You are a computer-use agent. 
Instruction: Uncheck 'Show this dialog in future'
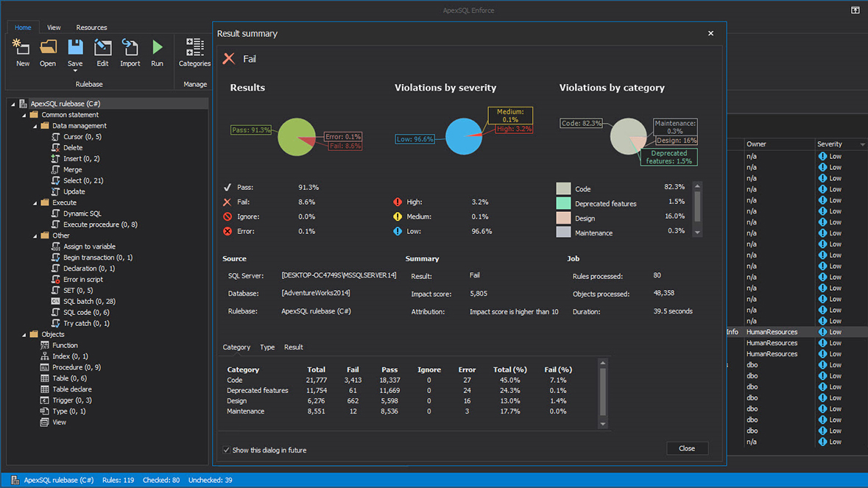[x=225, y=449]
